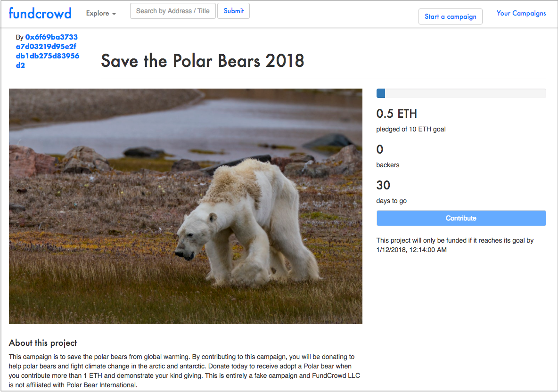Click the blue filled portion of progress bar
558x392 pixels.
381,93
